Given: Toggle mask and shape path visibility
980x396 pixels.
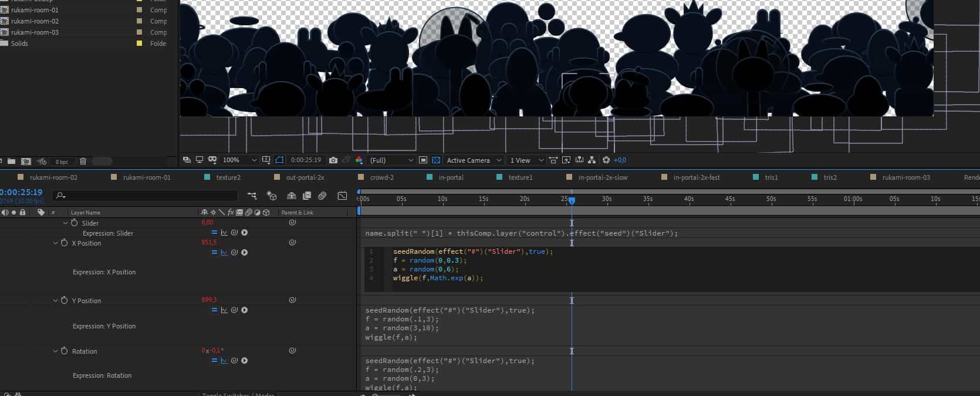Looking at the screenshot, I should pyautogui.click(x=279, y=160).
